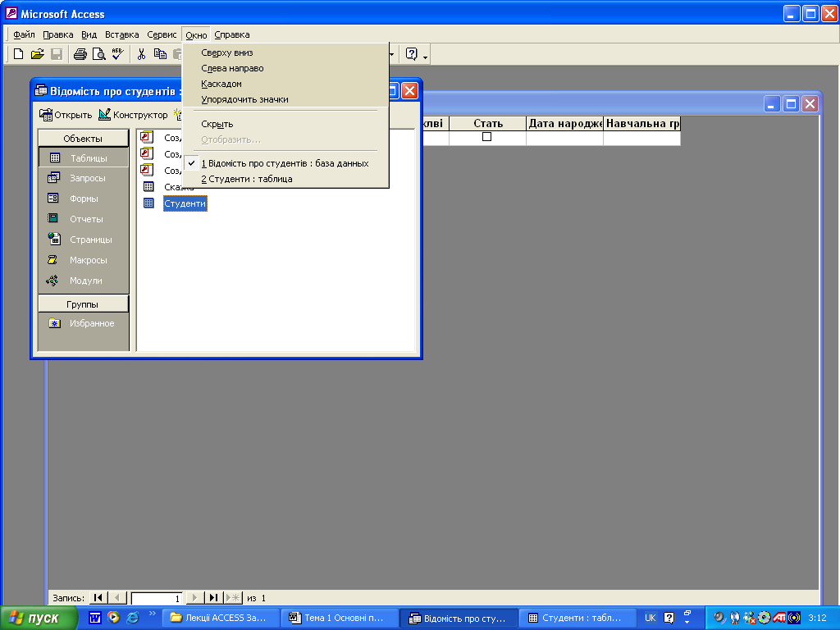The width and height of the screenshot is (840, 630).
Task: Select Отчеты in the Objects pane
Action: coord(84,218)
